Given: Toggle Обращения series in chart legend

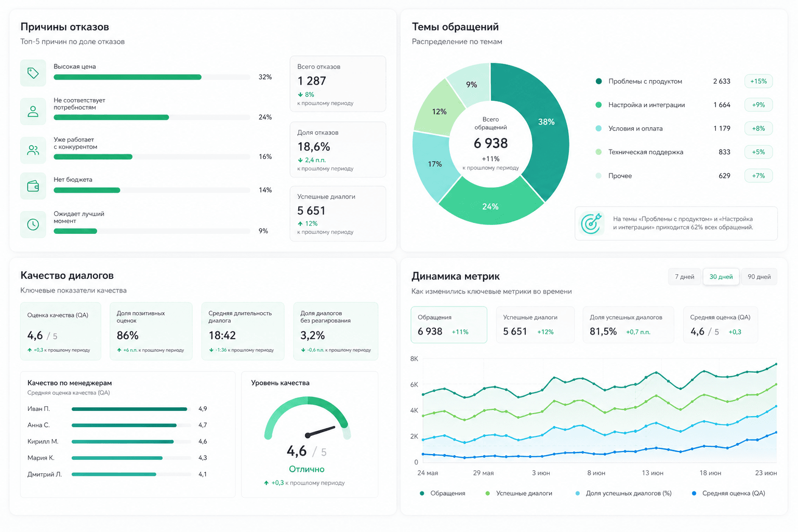Looking at the screenshot, I should [x=443, y=494].
